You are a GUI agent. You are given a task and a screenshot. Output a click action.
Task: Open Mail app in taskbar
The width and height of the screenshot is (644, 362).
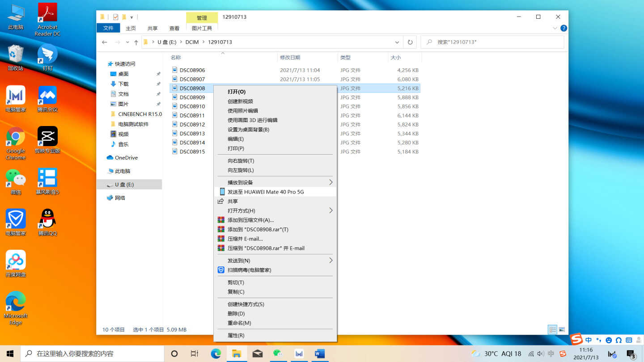[x=258, y=354]
